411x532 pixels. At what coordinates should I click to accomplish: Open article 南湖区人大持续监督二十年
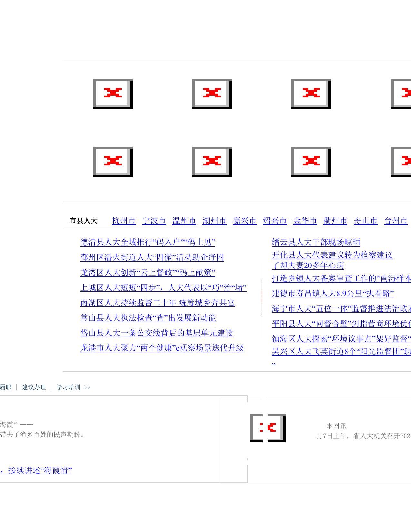point(158,303)
